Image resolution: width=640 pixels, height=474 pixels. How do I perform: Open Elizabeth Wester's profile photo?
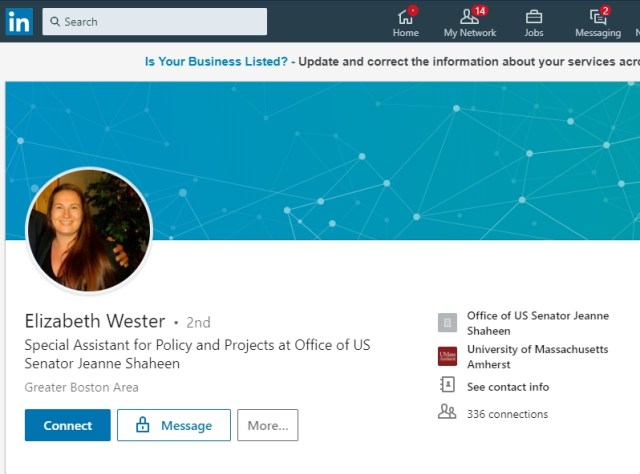point(89,230)
